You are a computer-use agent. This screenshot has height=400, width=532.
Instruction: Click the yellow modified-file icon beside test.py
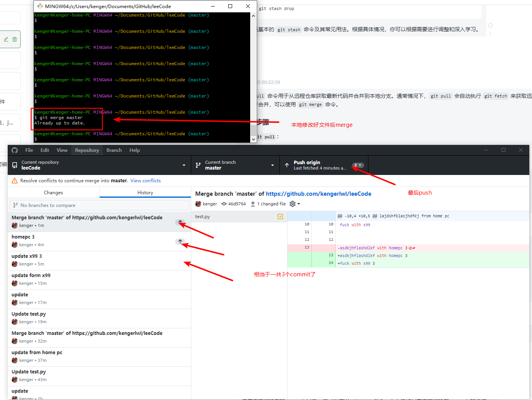[280, 217]
